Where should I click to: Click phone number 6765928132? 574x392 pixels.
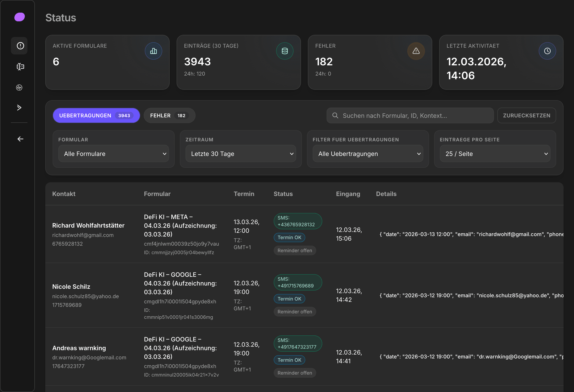(x=68, y=244)
